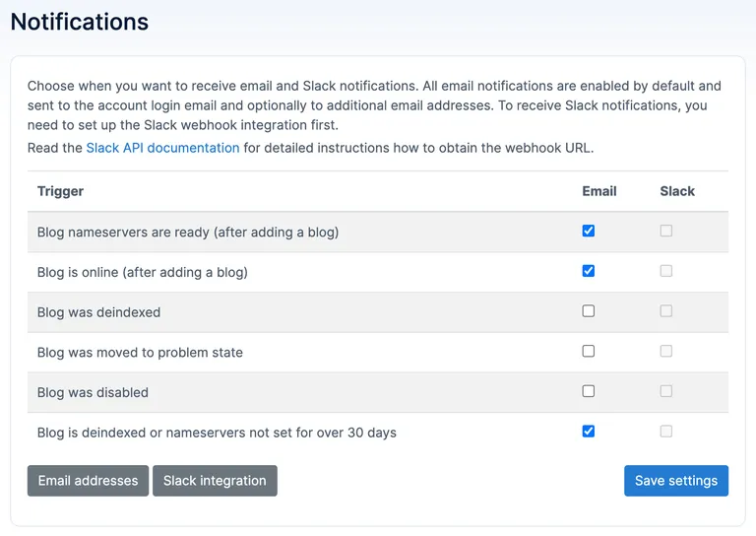Screen dimensions: 756x536
Task: Select the 'Blog nameservers are ready' row text
Action: 188,233
